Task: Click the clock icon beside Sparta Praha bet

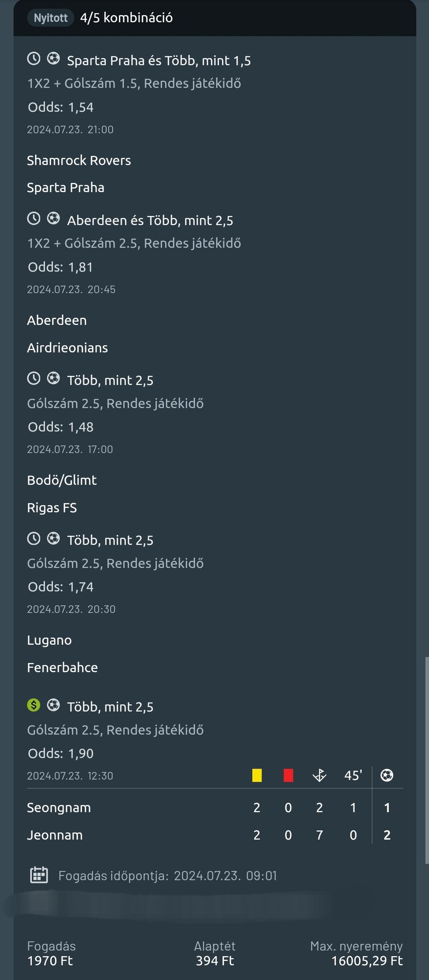Action: 34,58
